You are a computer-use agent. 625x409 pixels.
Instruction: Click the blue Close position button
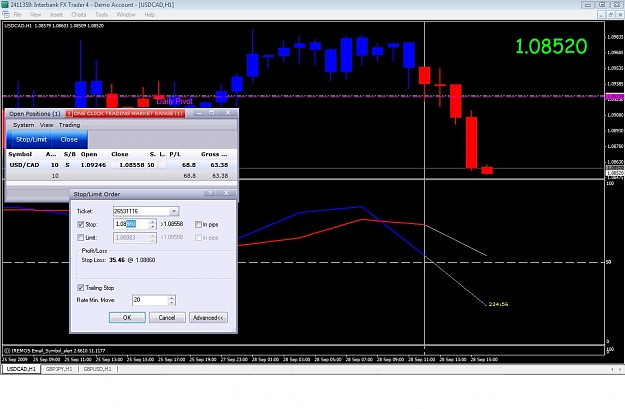pyautogui.click(x=69, y=140)
